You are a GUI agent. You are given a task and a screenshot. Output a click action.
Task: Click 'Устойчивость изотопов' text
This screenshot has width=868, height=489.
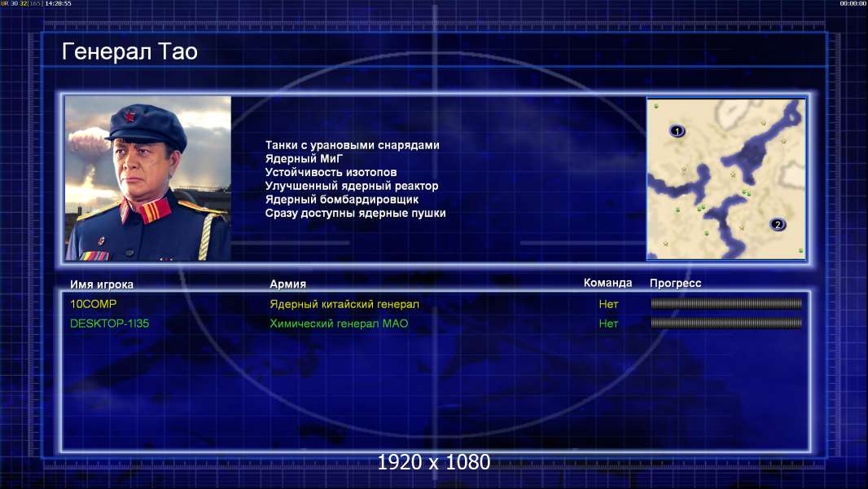coord(331,172)
